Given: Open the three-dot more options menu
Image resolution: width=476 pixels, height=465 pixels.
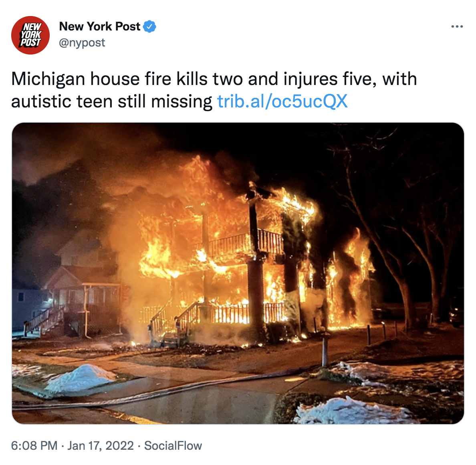Looking at the screenshot, I should pos(457,27).
